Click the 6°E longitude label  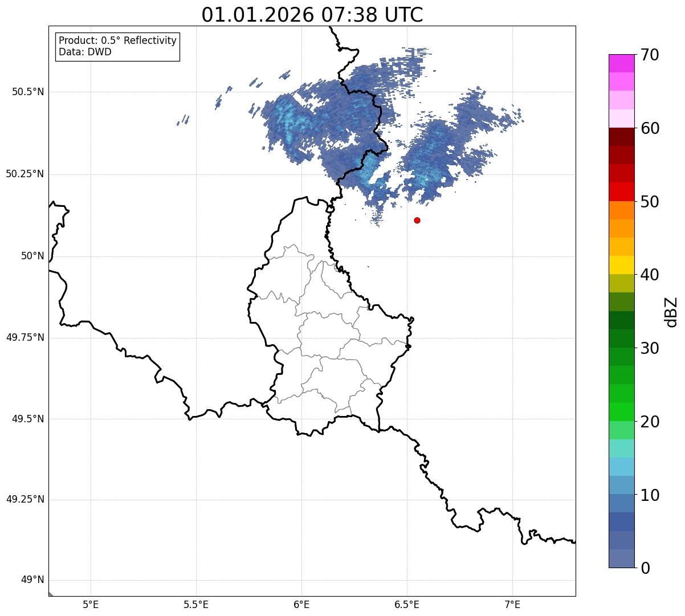pos(301,604)
